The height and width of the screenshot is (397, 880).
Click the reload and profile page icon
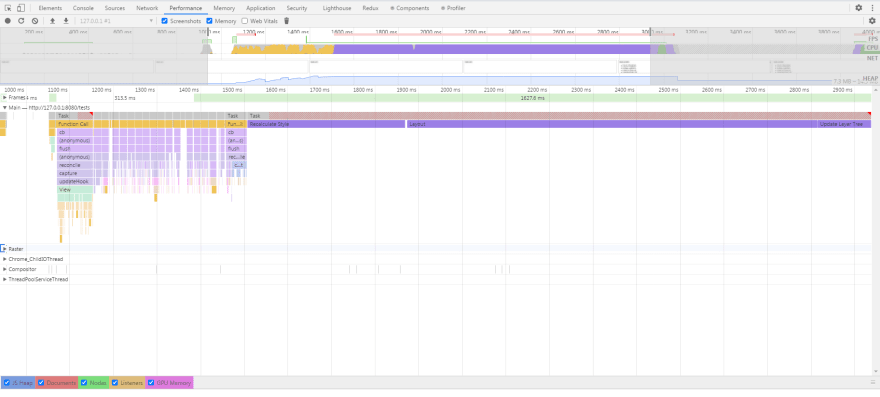[21, 21]
